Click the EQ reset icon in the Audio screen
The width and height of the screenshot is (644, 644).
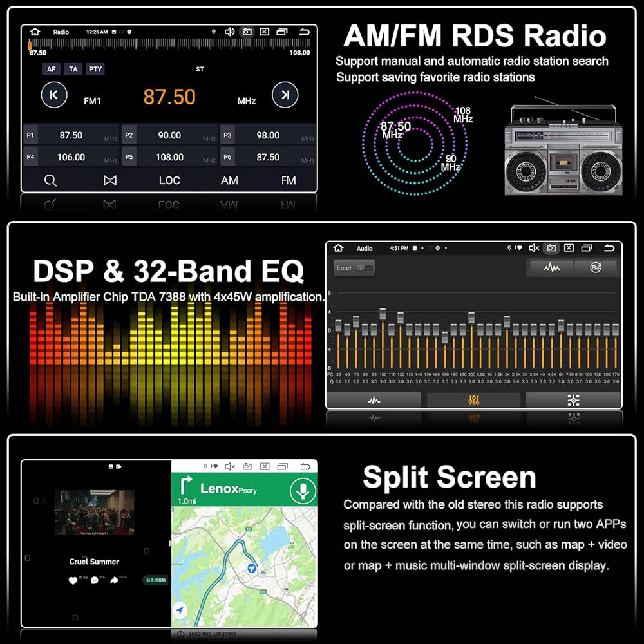[x=595, y=267]
